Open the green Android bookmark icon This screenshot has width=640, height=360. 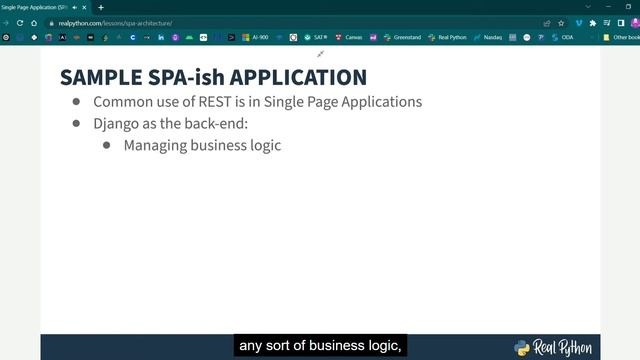tap(189, 37)
